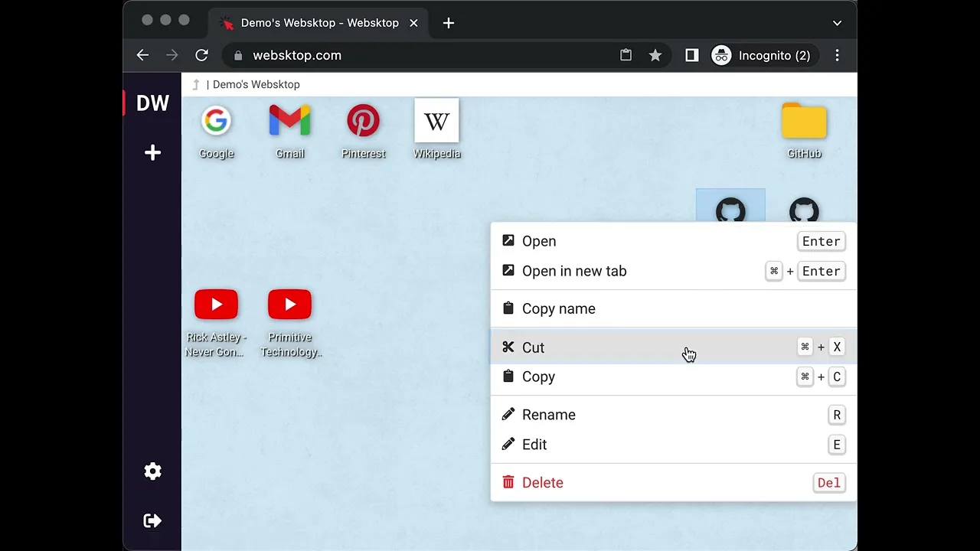Open the GitHub folder icon
Viewport: 980px width, 551px height.
point(804,121)
